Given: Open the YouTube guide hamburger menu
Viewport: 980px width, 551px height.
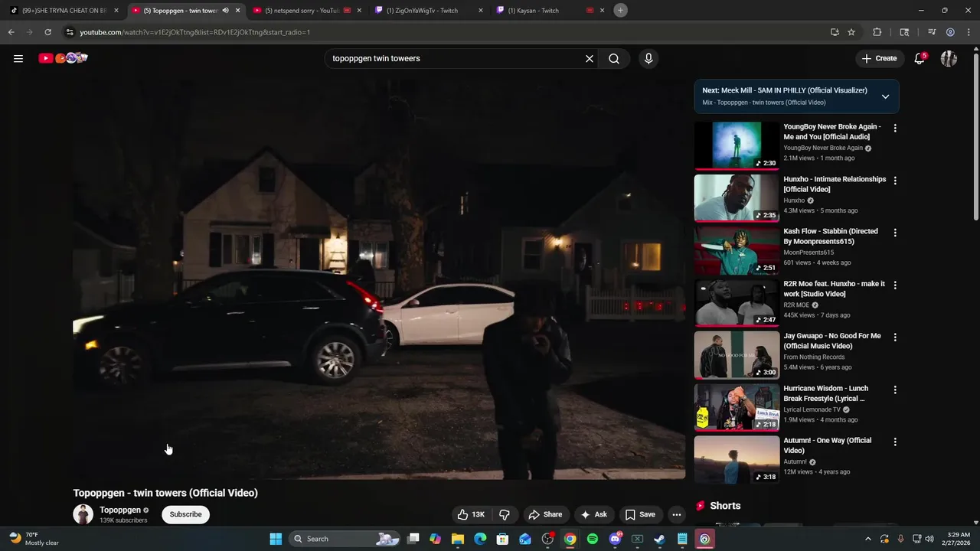Looking at the screenshot, I should (x=18, y=58).
